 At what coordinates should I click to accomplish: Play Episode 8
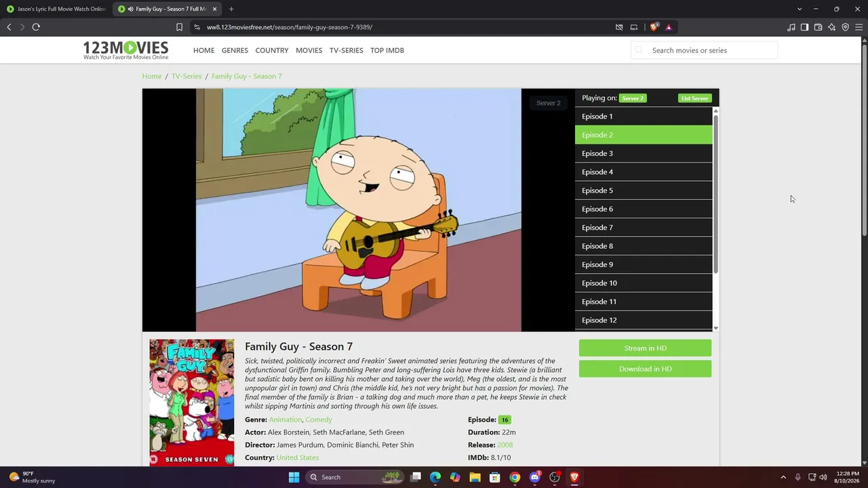644,246
